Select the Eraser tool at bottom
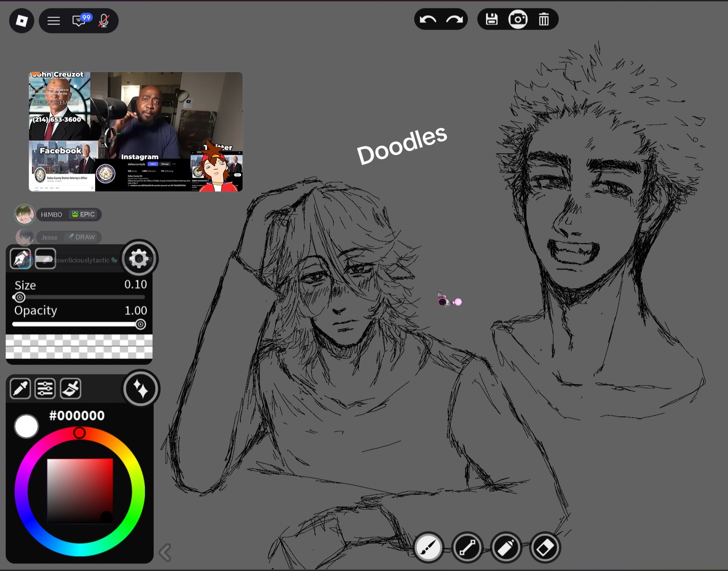The image size is (728, 571). coord(545,547)
